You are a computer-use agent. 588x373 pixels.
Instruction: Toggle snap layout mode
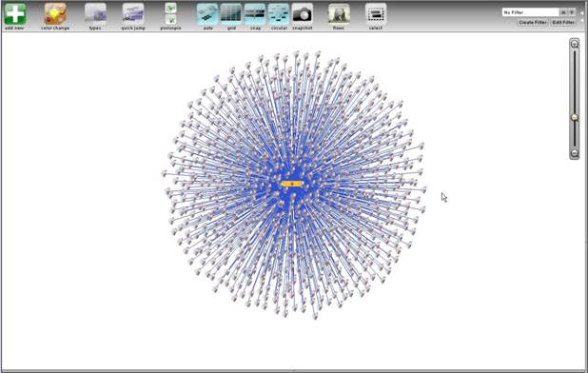tap(255, 14)
